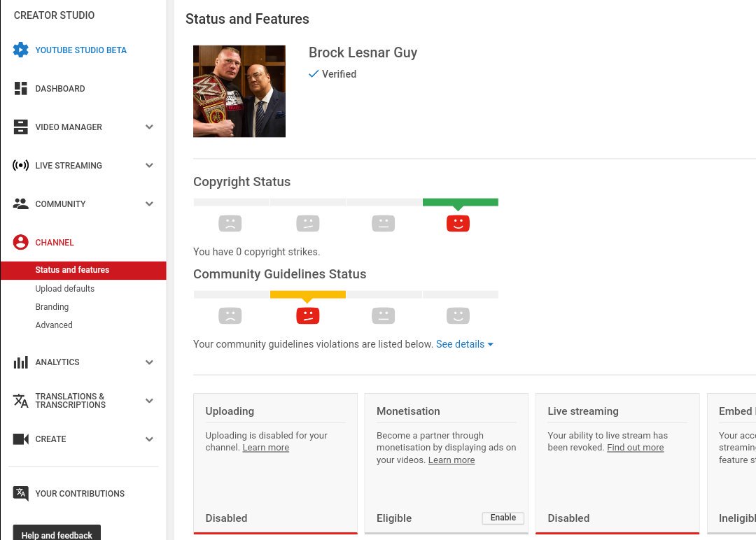
Task: Click the Live Streaming broadcast icon
Action: coord(20,165)
